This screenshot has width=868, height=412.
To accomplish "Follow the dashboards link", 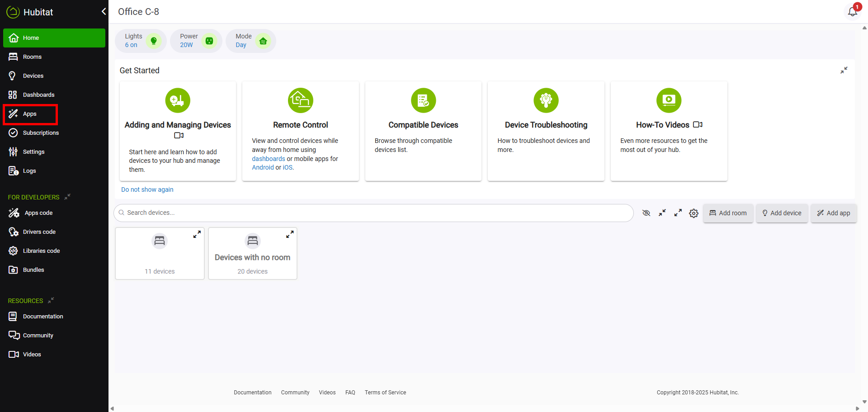I will click(269, 159).
